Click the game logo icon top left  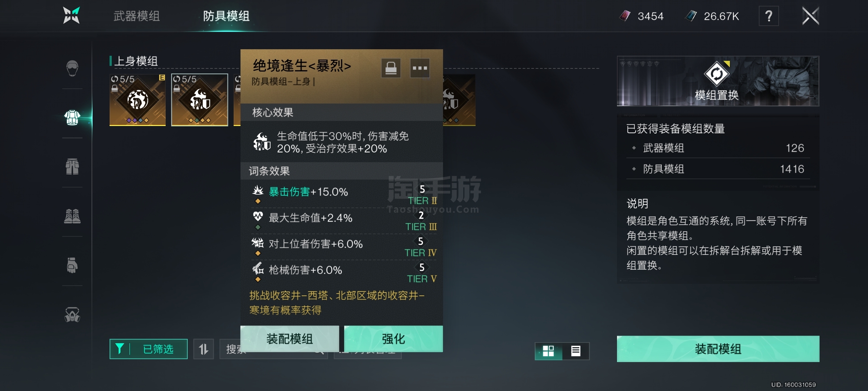71,16
